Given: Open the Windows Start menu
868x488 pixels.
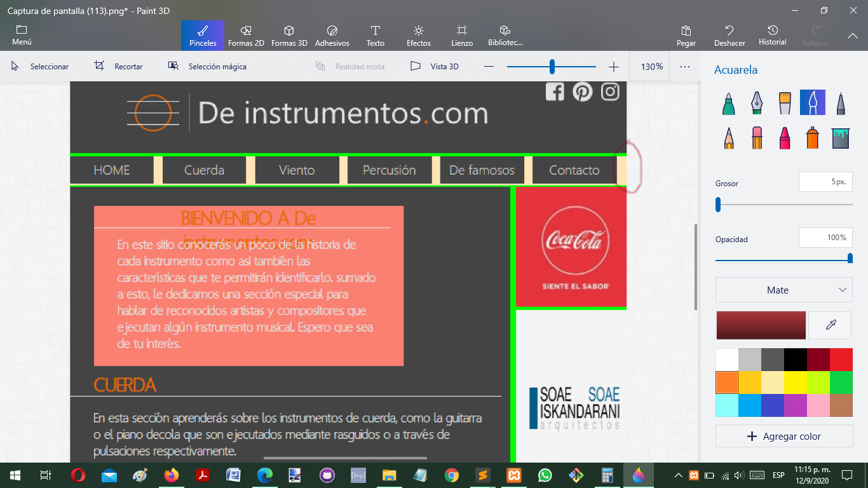Looking at the screenshot, I should coord(15,475).
